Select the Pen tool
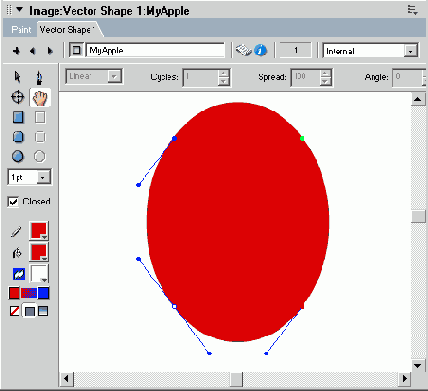 (x=39, y=77)
